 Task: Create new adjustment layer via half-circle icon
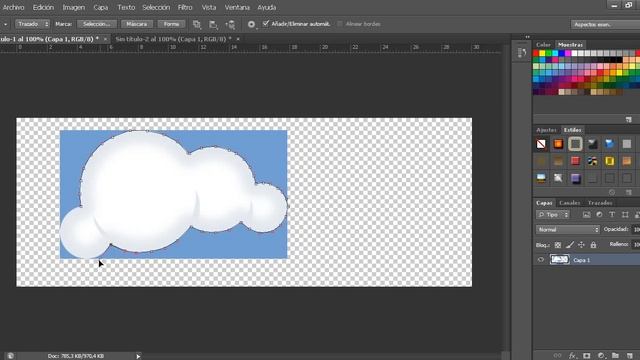[601, 356]
